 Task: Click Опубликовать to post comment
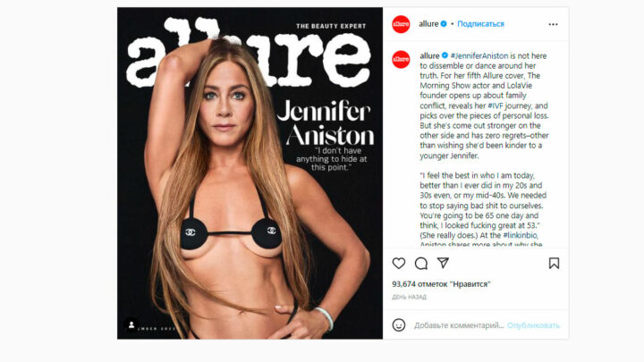coord(533,325)
